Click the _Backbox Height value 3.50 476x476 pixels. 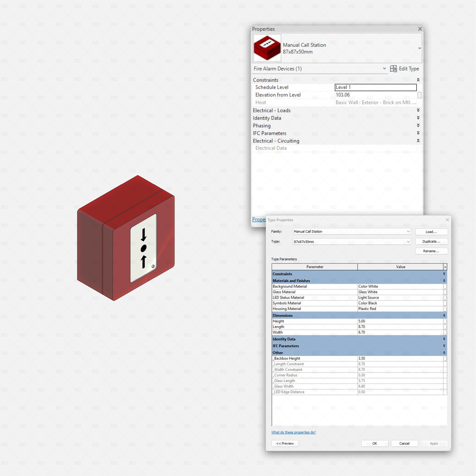click(400, 358)
